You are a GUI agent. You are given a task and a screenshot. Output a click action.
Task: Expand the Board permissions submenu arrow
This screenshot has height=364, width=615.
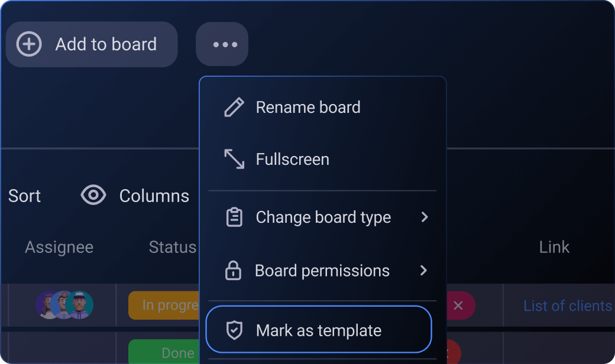(423, 271)
